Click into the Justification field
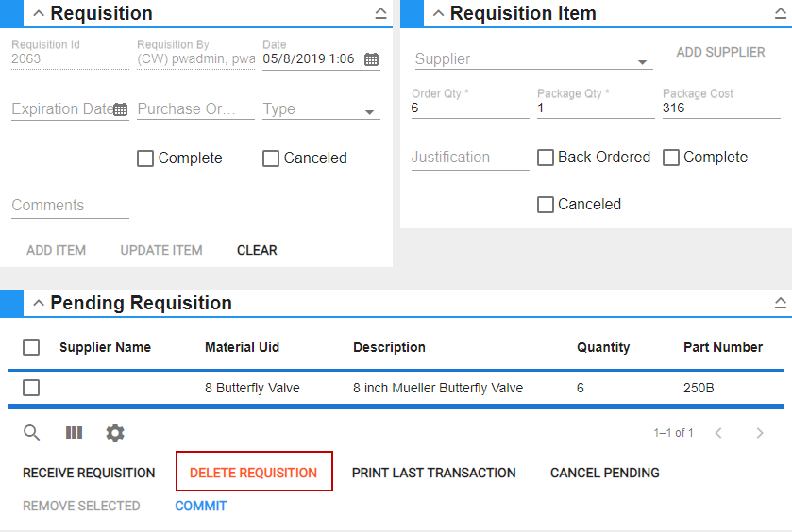 click(470, 158)
